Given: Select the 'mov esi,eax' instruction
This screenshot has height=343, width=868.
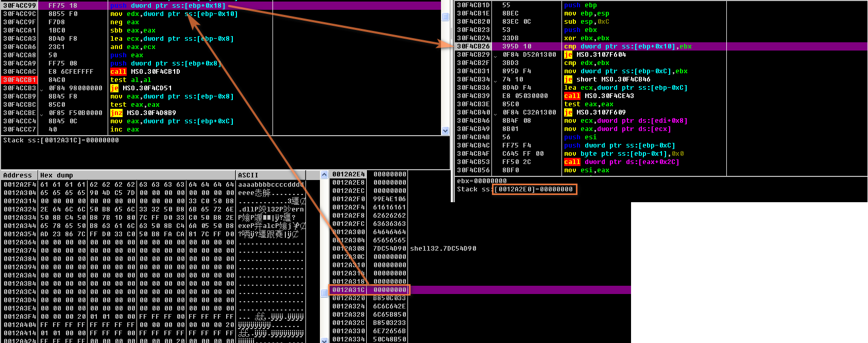Looking at the screenshot, I should tap(587, 170).
